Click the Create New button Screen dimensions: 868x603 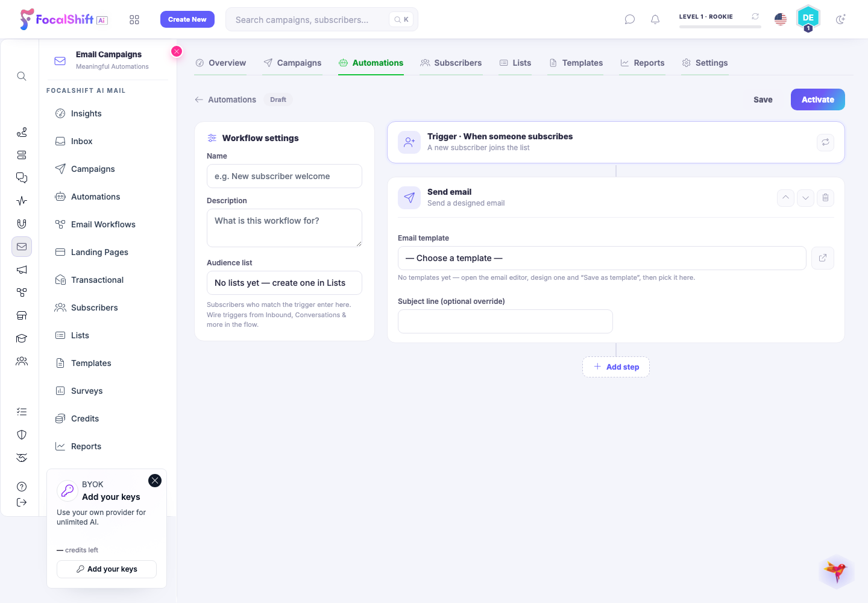click(187, 19)
